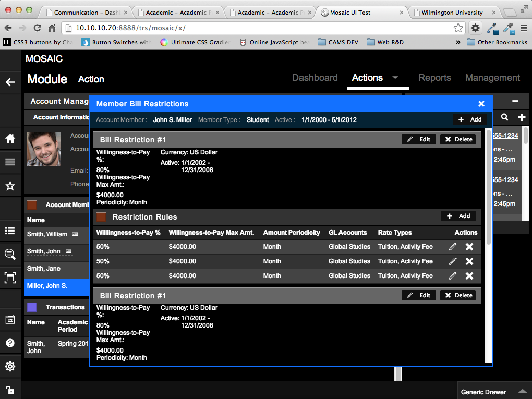Click the brown swatch beside Restriction Rules
The image size is (532, 399).
101,217
